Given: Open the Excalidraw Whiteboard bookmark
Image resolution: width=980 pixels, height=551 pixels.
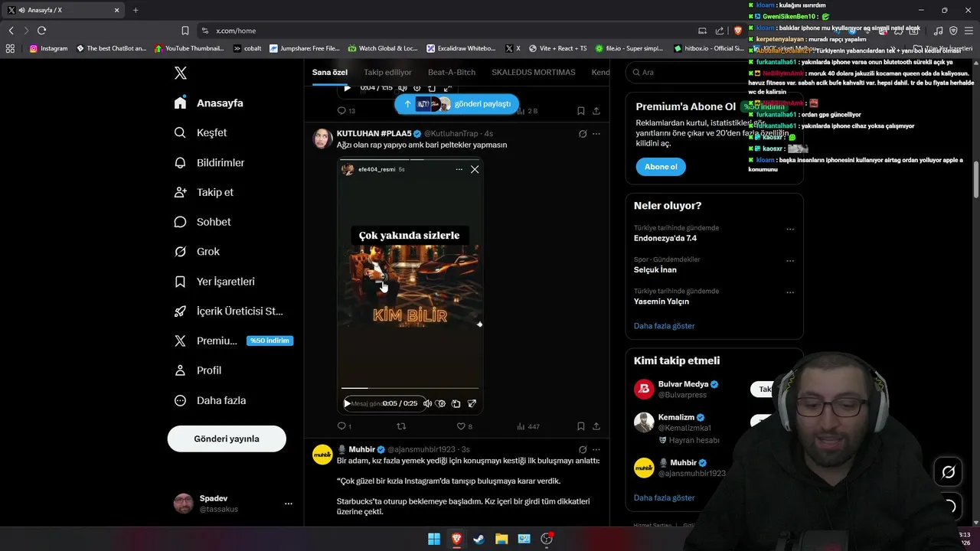Looking at the screenshot, I should (462, 48).
